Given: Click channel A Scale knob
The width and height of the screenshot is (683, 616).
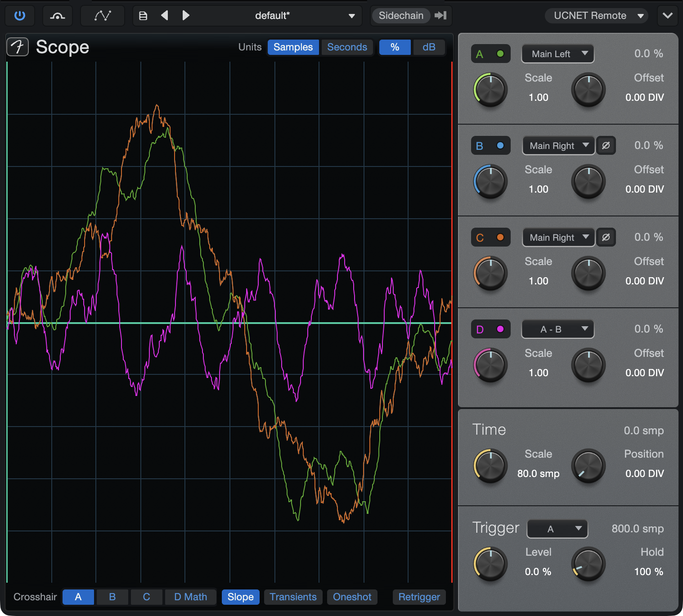Looking at the screenshot, I should coord(490,90).
